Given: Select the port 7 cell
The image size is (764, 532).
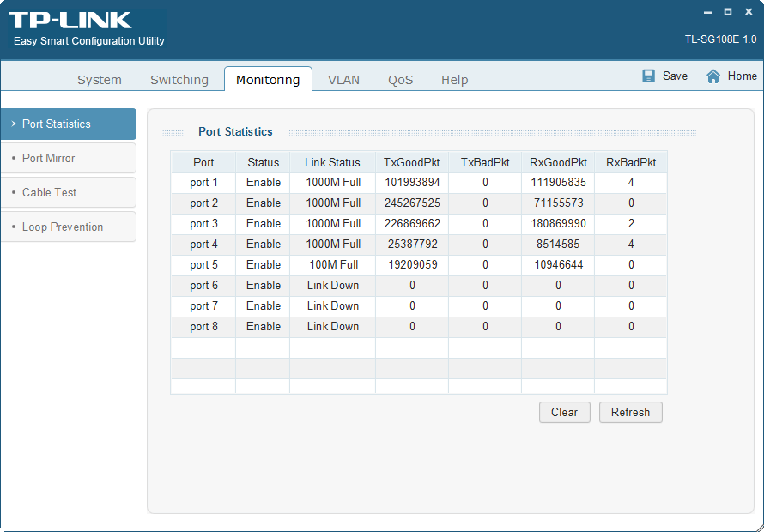Looking at the screenshot, I should click(203, 306).
